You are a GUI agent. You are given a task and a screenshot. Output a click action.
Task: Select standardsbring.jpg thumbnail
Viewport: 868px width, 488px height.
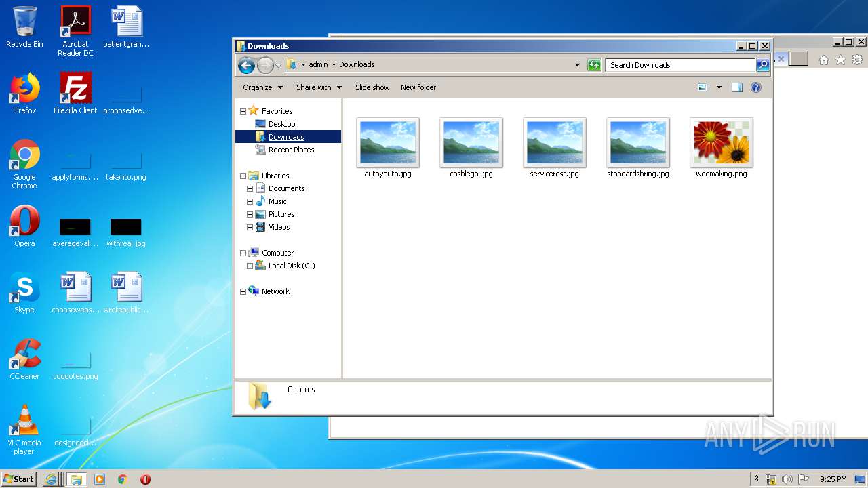[x=638, y=148]
